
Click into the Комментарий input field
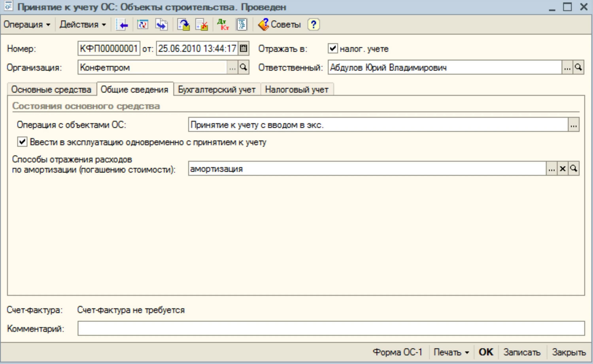[331, 328]
